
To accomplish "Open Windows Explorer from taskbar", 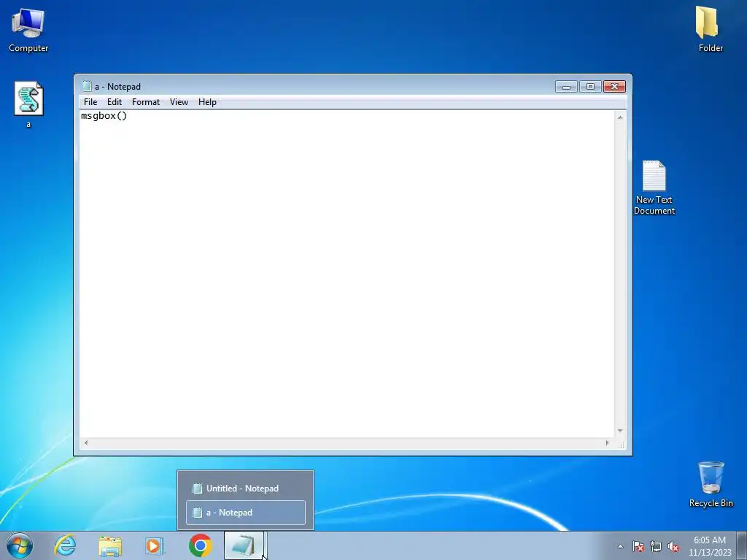I will tap(110, 545).
